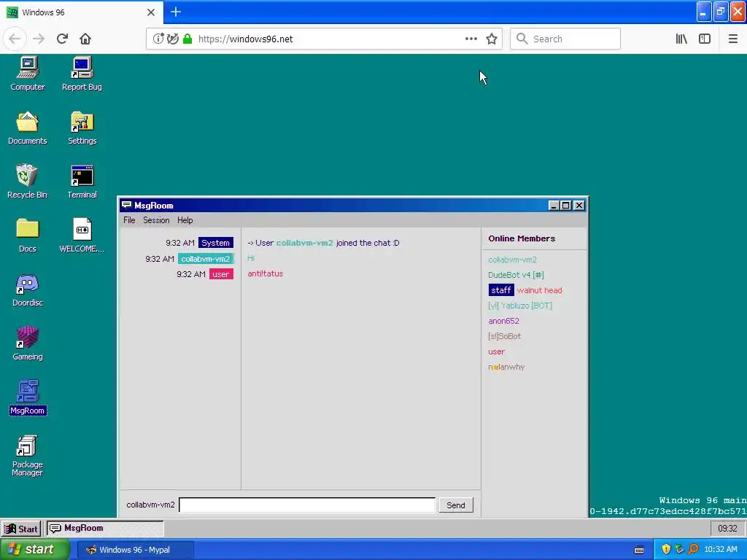This screenshot has width=747, height=560.
Task: Click walnut head staff member
Action: pos(539,290)
